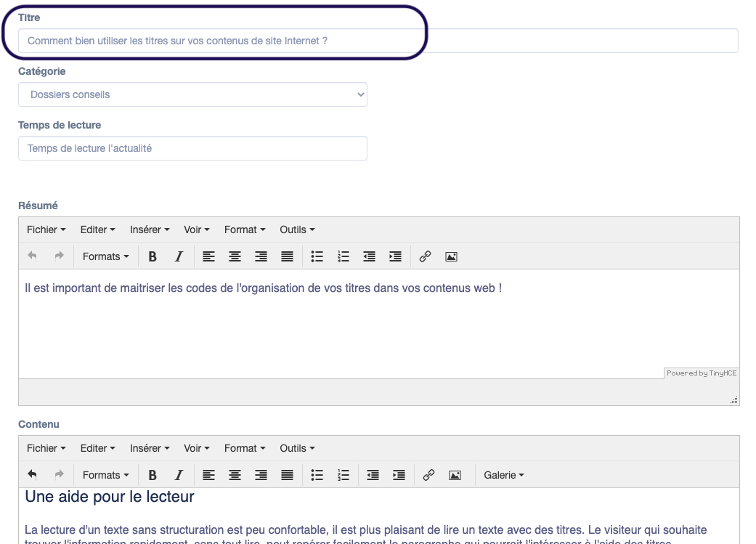Focus the Temps de lecture field
This screenshot has height=544, width=756.
[x=192, y=148]
